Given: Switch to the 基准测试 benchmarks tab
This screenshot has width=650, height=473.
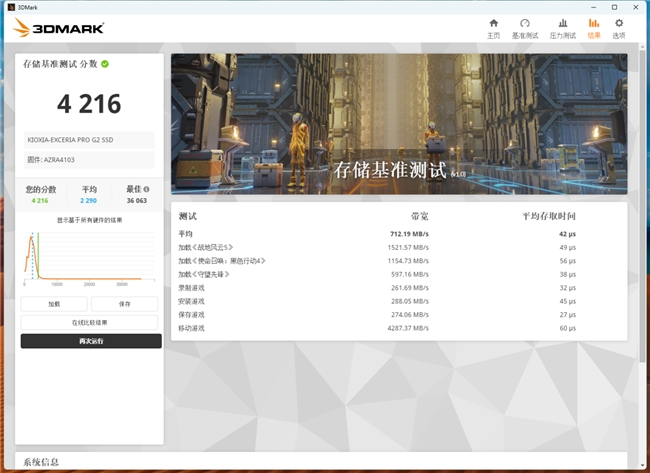Looking at the screenshot, I should (x=525, y=29).
